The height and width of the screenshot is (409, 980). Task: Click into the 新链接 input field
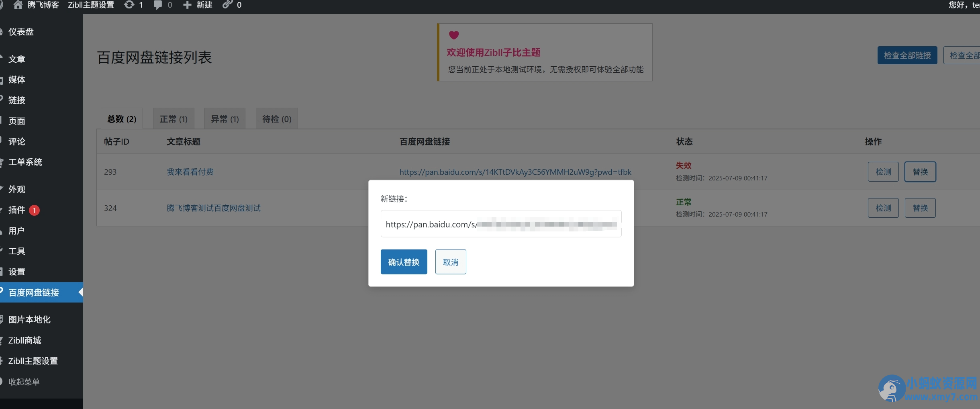pyautogui.click(x=501, y=224)
